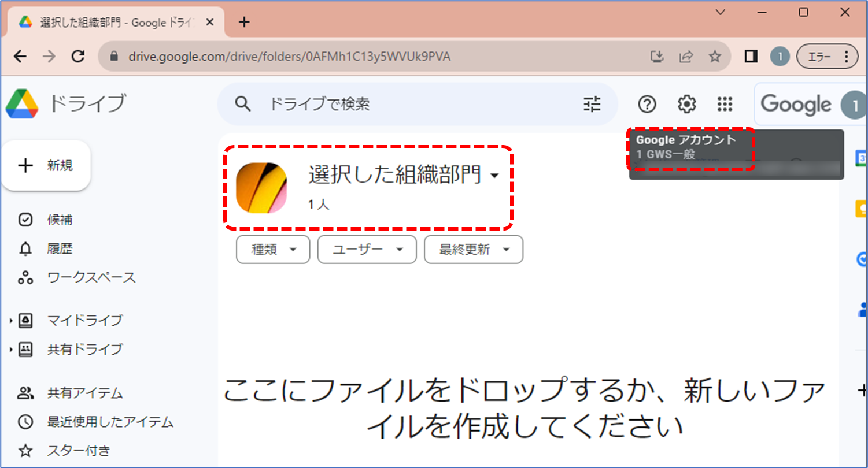Click the browser back arrow
The height and width of the screenshot is (468, 868).
[20, 56]
